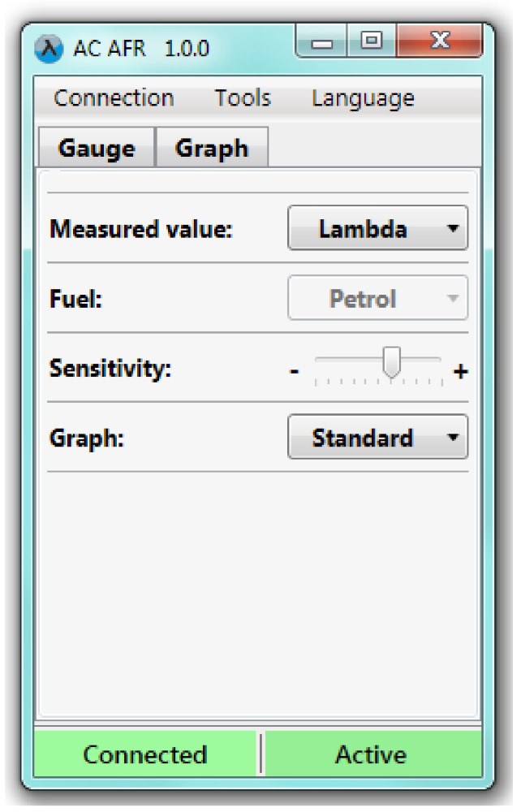
Task: Open the Language menu
Action: (363, 99)
